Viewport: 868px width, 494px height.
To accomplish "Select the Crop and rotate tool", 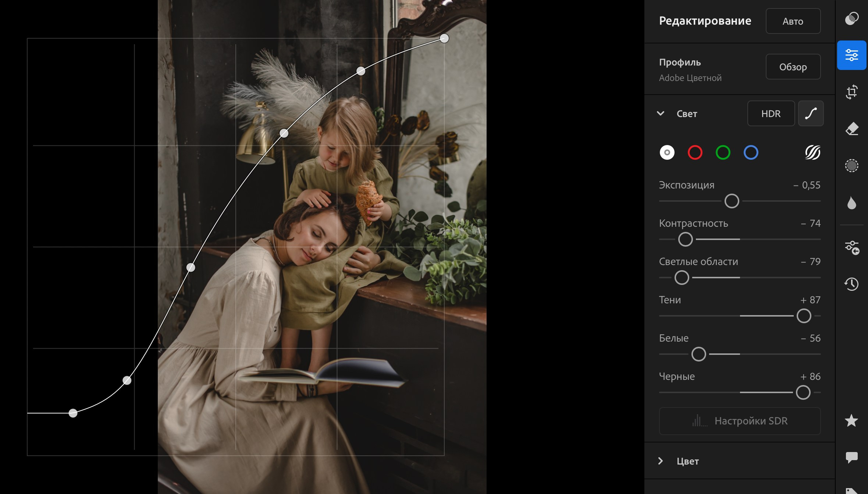I will click(851, 92).
